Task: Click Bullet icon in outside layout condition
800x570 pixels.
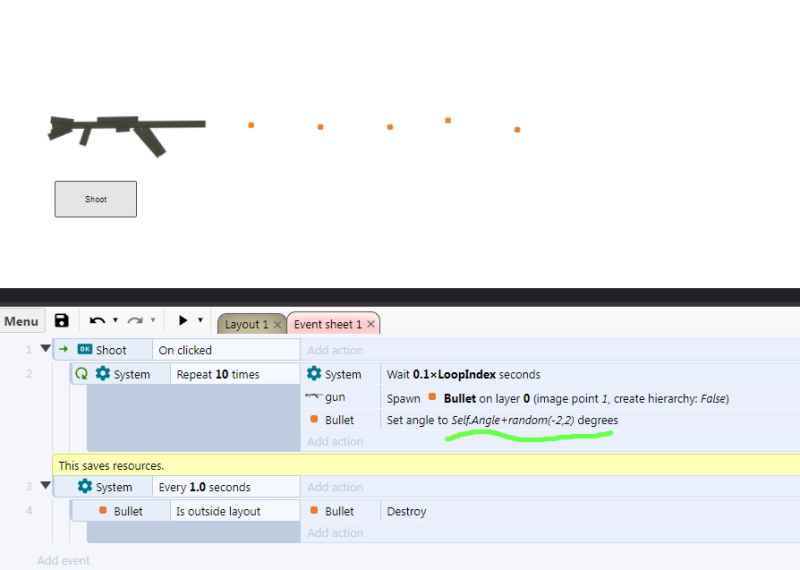Action: point(103,510)
